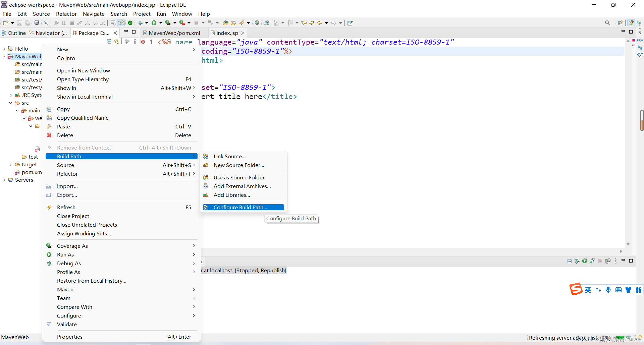Toggle Sogou input between Chinese and English
Screen dimensions: 644x345
[x=589, y=289]
